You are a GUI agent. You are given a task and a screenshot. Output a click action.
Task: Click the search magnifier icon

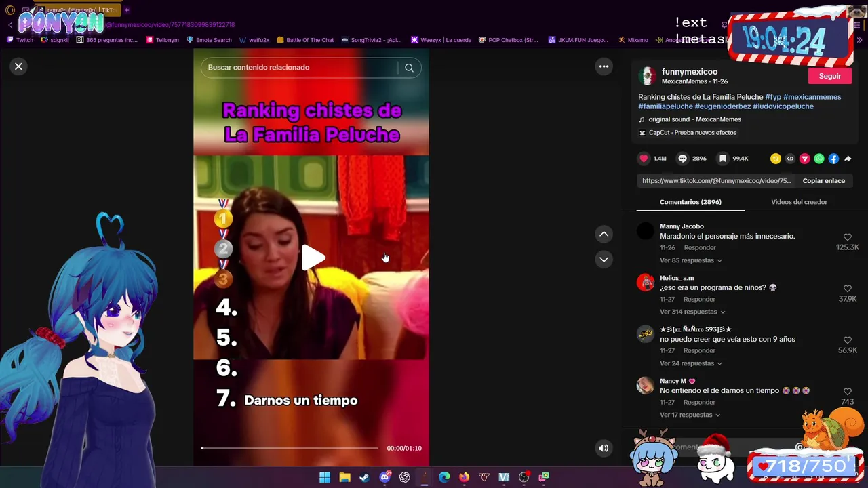[409, 68]
